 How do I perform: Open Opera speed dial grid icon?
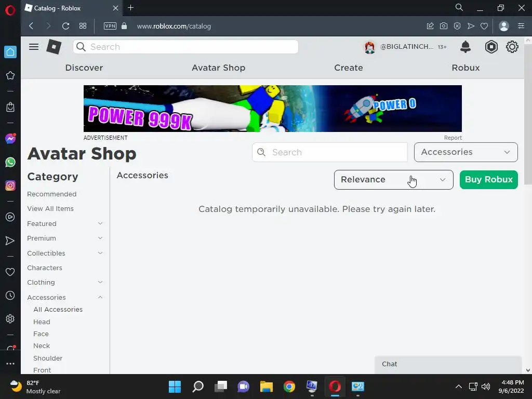coord(83,26)
